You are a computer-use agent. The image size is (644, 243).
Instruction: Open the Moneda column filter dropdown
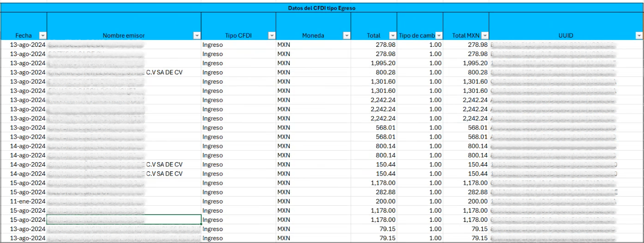pos(346,35)
